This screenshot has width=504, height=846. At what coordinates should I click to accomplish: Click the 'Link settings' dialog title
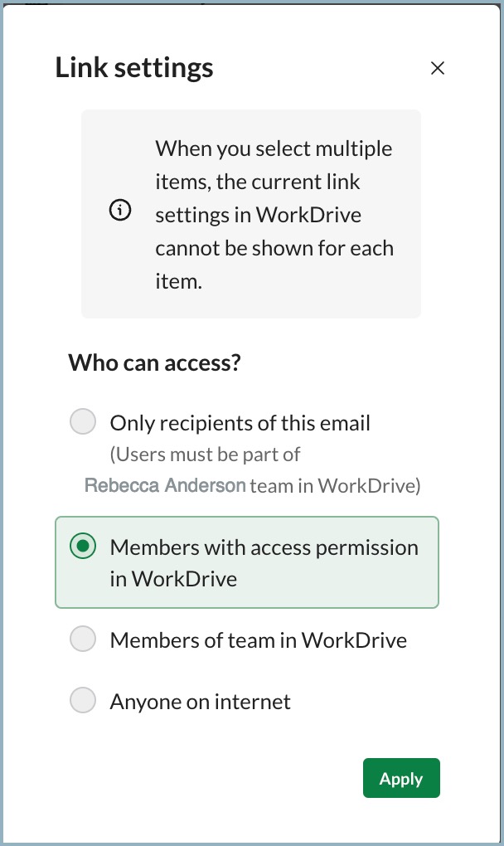pyautogui.click(x=134, y=68)
